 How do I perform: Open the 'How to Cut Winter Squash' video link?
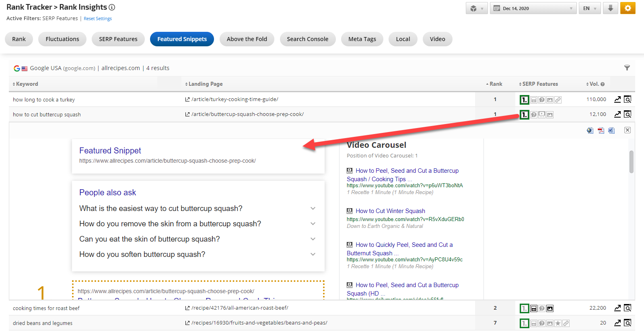390,211
